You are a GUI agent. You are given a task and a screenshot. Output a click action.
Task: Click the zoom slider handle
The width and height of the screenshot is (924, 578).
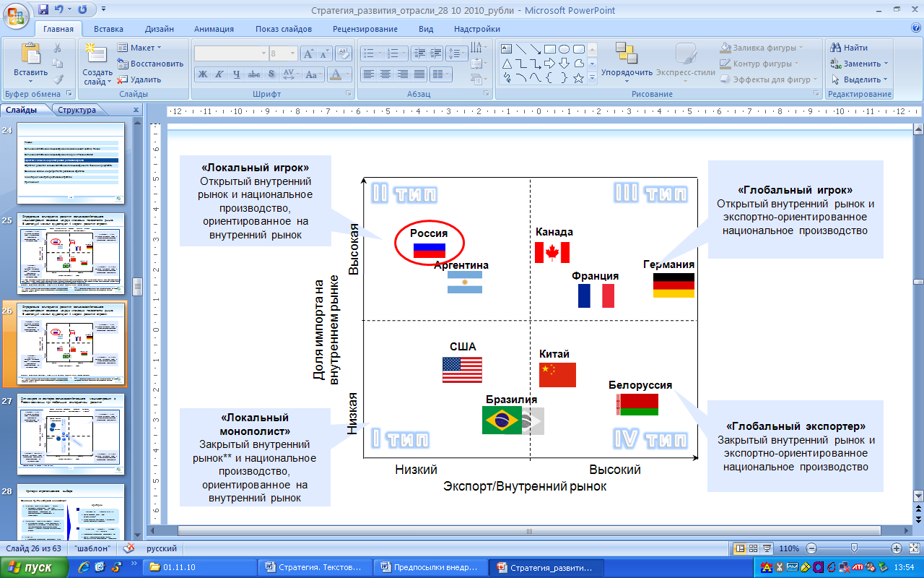(855, 548)
